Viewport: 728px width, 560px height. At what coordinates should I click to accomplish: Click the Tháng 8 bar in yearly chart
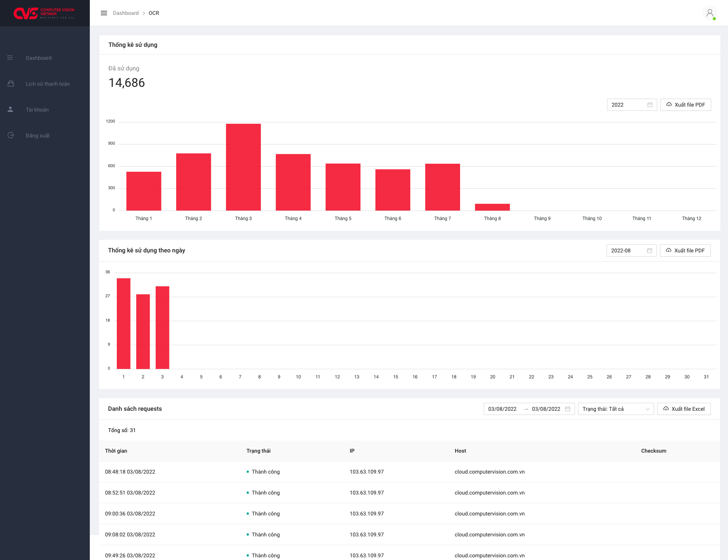click(x=492, y=207)
